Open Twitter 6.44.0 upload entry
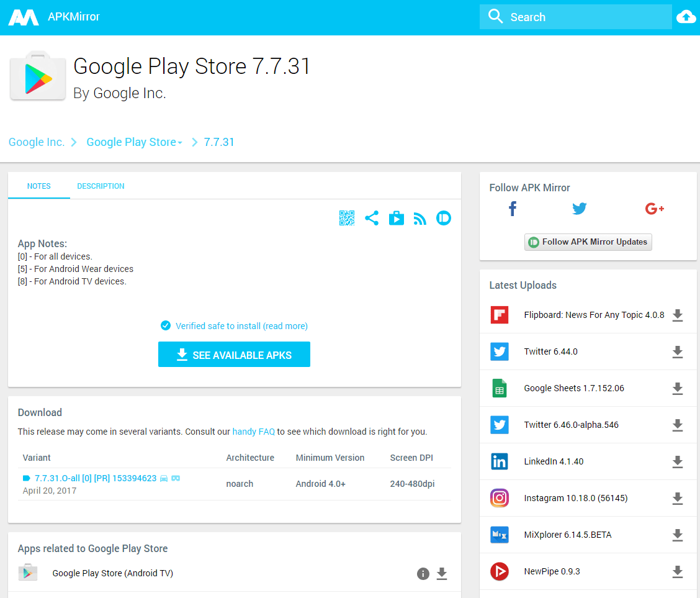 [550, 351]
